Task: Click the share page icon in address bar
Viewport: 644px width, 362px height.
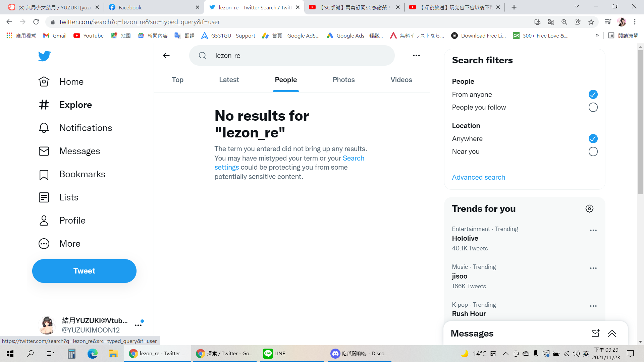Action: click(578, 22)
